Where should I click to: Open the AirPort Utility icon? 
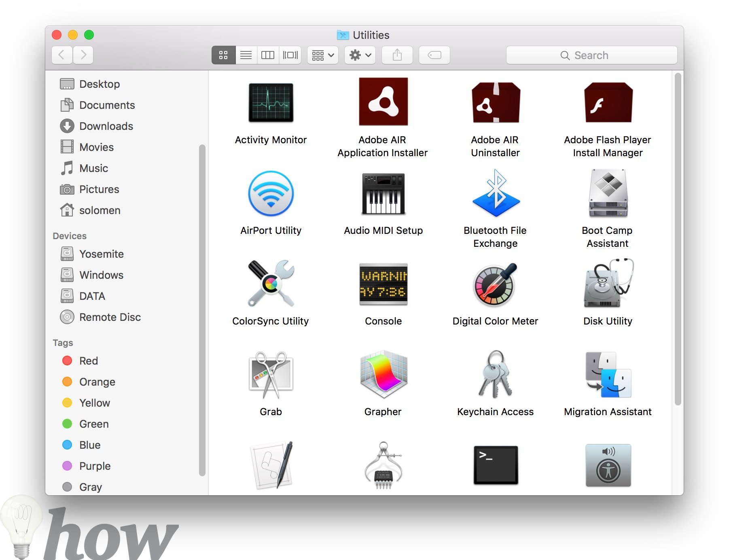click(271, 193)
